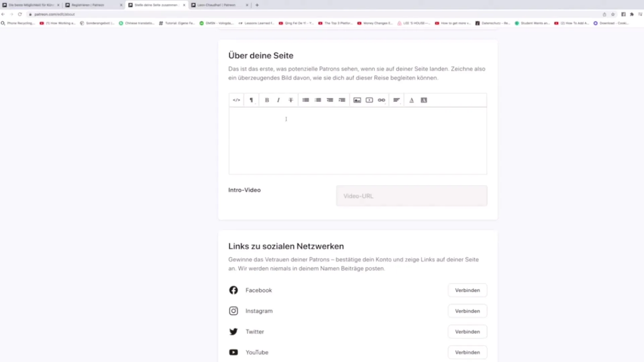Toggle unordered list formatting
The height and width of the screenshot is (362, 644).
[x=306, y=100]
